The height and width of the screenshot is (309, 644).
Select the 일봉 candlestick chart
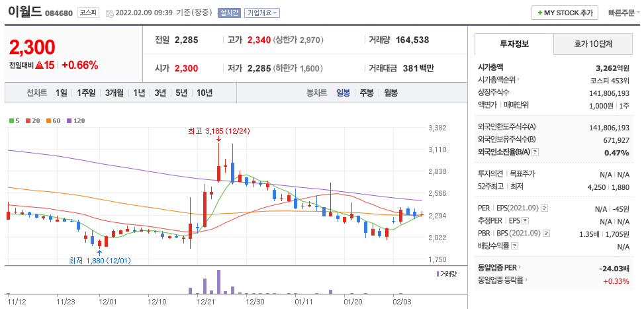click(x=344, y=93)
